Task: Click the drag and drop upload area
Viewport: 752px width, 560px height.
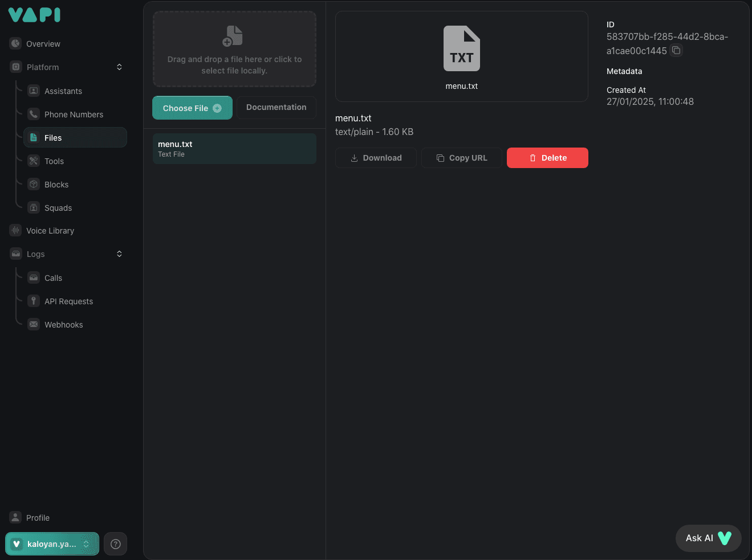Action: pyautogui.click(x=234, y=50)
